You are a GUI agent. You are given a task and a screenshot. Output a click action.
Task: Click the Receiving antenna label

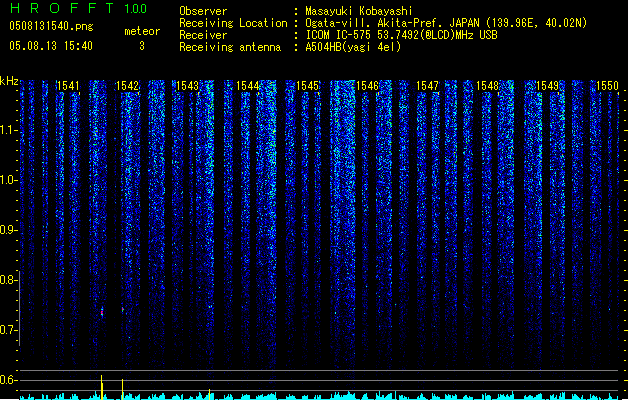230,47
